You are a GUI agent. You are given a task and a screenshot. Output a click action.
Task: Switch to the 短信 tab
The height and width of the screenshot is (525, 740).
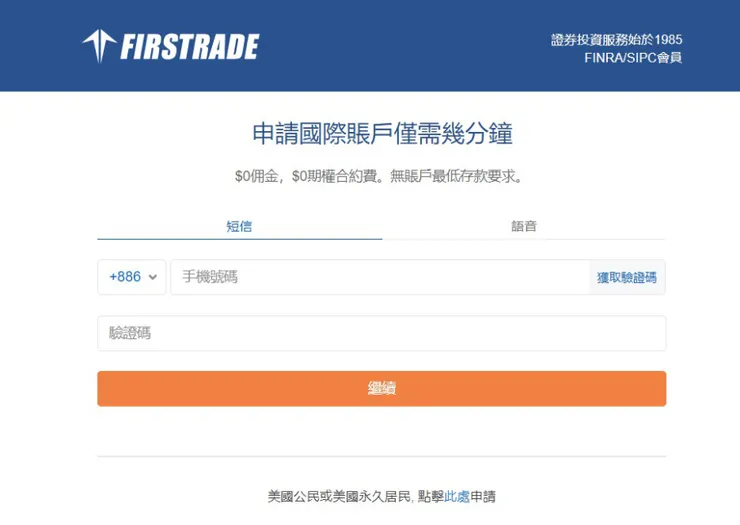pos(239,226)
